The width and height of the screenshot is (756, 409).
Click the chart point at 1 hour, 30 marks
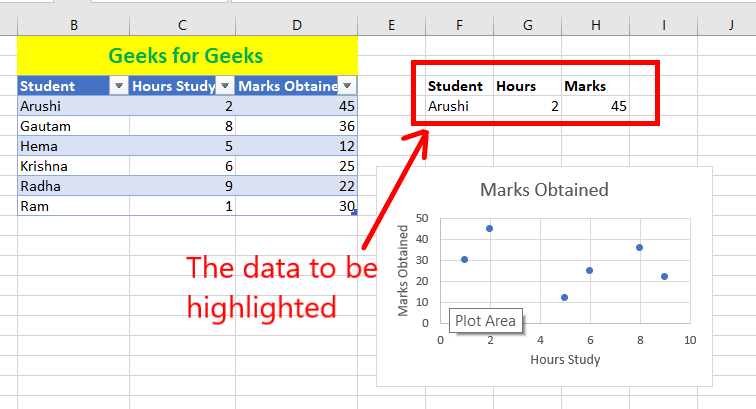click(464, 259)
